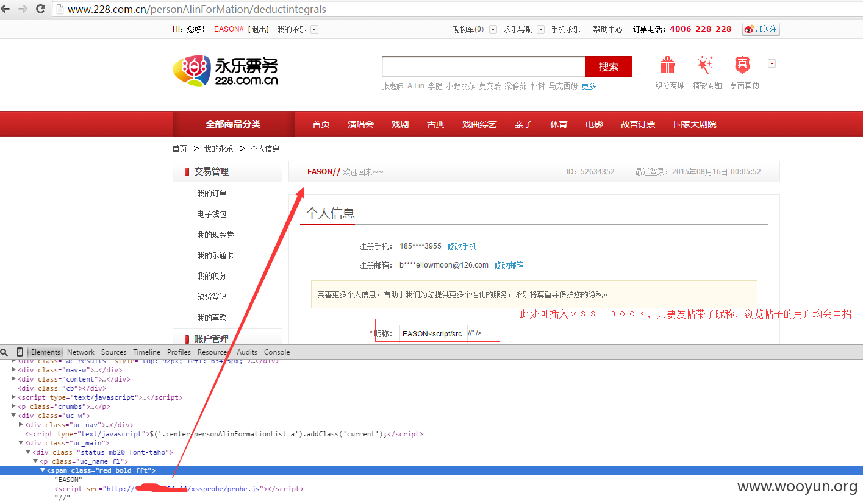
Task: Go to the 演唱会 nav tab
Action: tap(360, 124)
